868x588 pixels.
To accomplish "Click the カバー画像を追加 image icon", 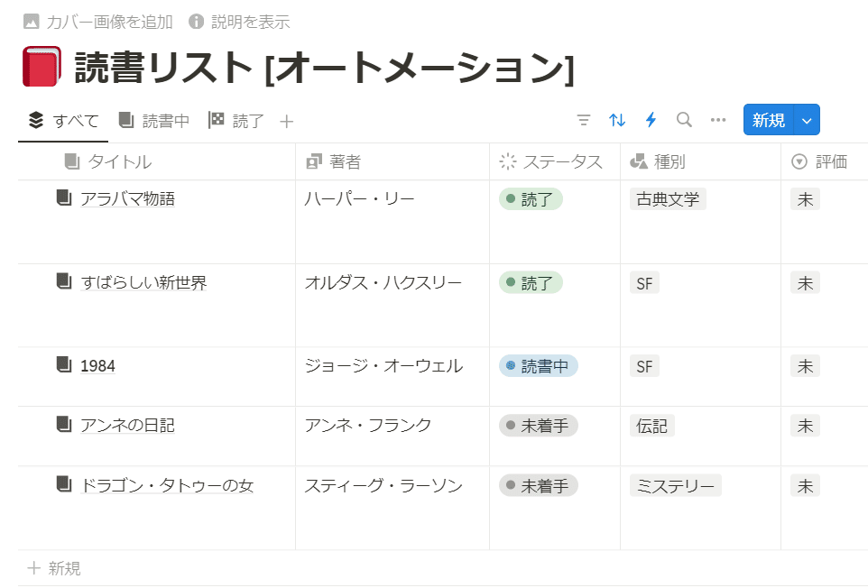I will coord(32,22).
